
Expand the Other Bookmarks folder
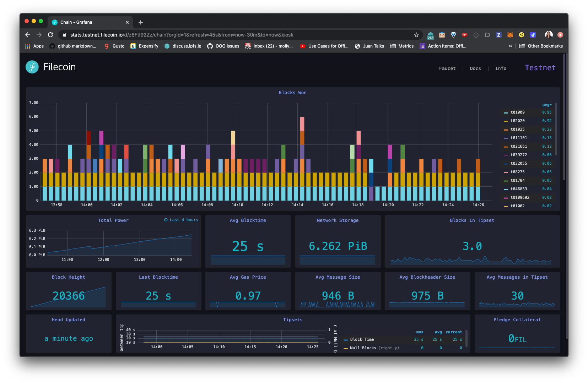pos(541,46)
